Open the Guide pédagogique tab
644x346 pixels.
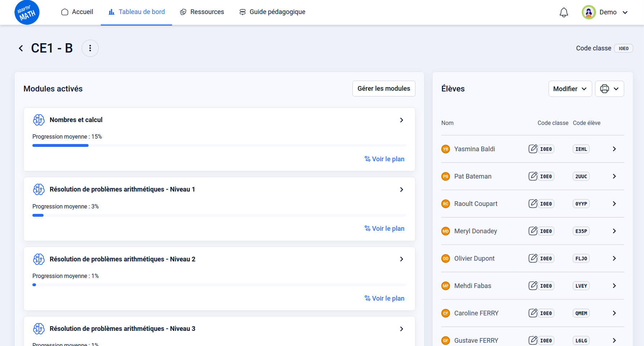(273, 12)
